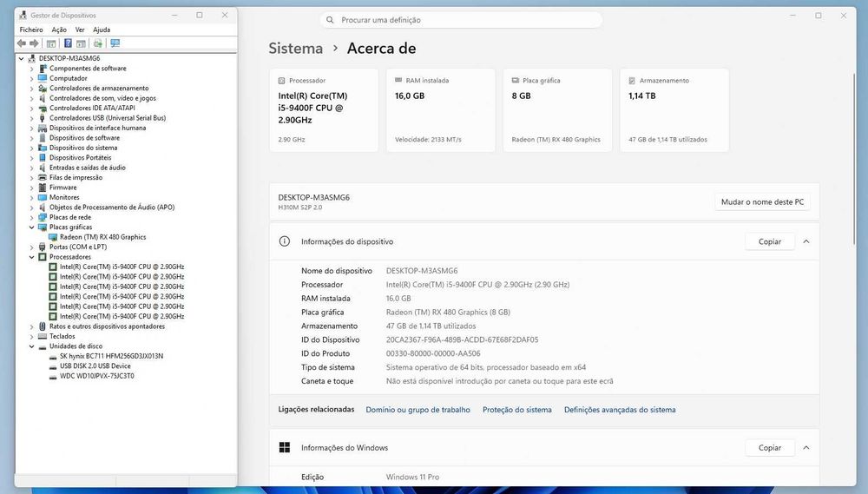Click the Monitores node icon

(x=43, y=198)
